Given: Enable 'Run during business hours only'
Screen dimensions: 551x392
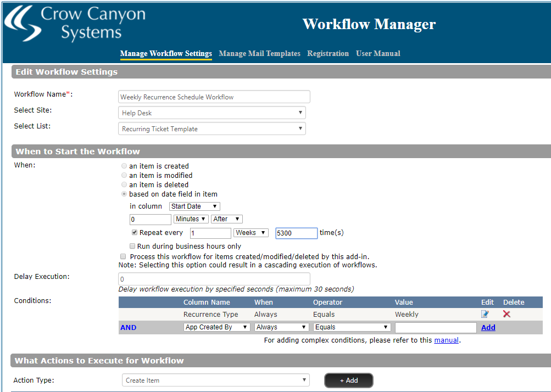Looking at the screenshot, I should coord(132,246).
